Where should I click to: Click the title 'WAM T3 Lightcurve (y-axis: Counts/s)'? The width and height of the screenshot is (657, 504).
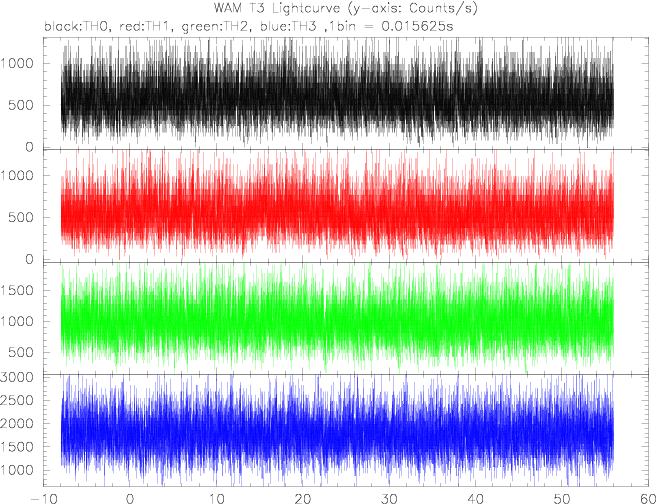click(x=346, y=8)
